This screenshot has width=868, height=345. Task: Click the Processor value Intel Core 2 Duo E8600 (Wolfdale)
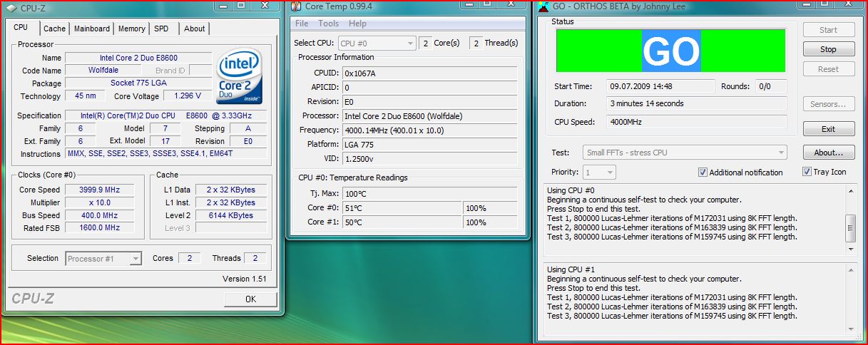[x=429, y=115]
